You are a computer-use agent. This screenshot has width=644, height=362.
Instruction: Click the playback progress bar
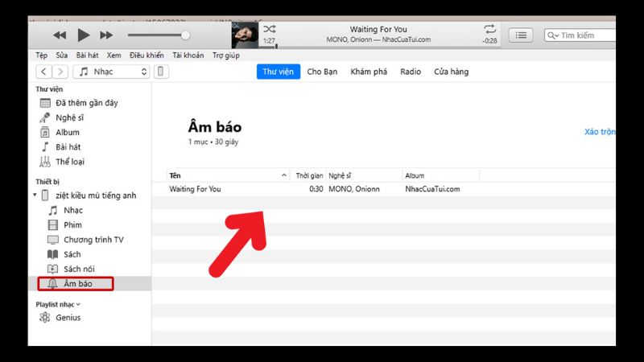pos(379,47)
